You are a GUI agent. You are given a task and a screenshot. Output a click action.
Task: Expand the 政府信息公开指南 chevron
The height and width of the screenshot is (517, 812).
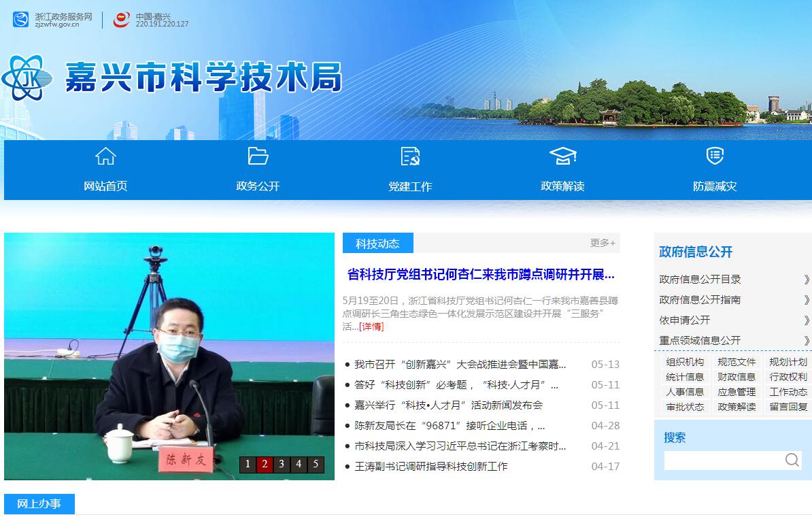807,300
